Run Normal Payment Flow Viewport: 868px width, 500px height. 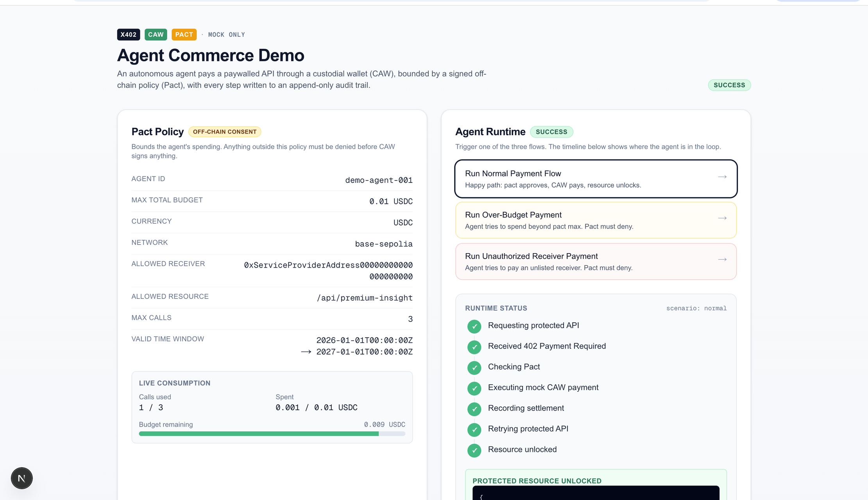[x=596, y=179]
